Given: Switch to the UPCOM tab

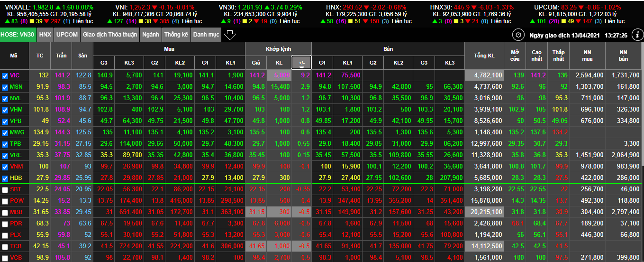Looking at the screenshot, I should tap(67, 35).
